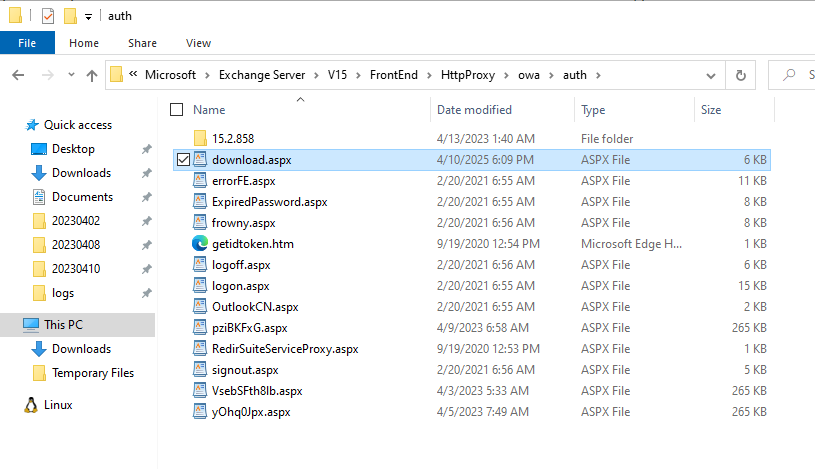815x469 pixels.
Task: Expand the chevron after the HttpProxy breadcrumb
Action: coord(507,75)
